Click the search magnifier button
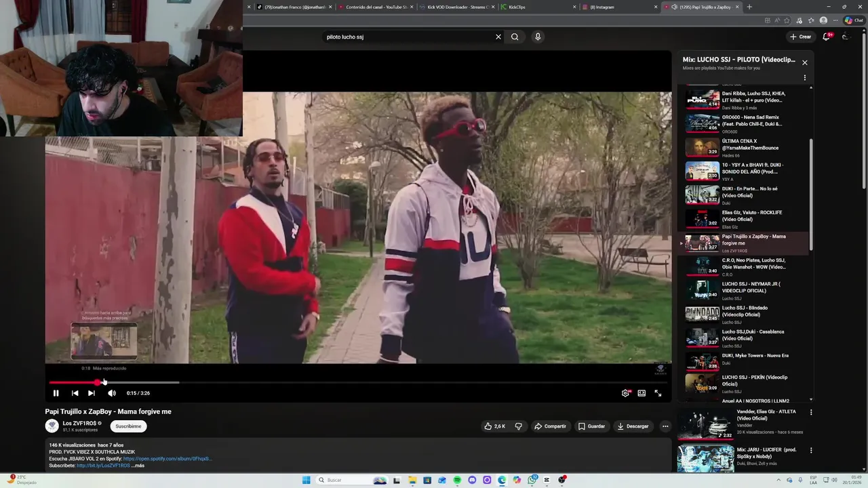The width and height of the screenshot is (868, 488). [515, 37]
